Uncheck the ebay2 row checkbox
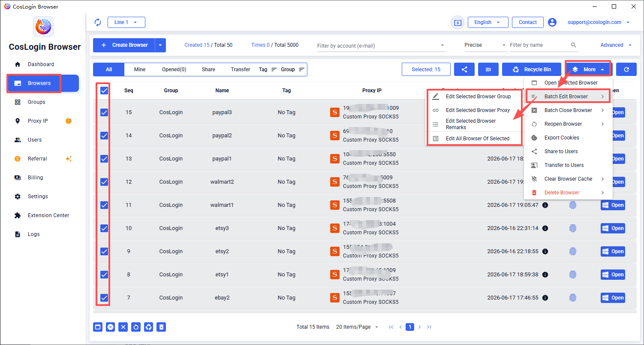The height and width of the screenshot is (345, 644). click(104, 298)
